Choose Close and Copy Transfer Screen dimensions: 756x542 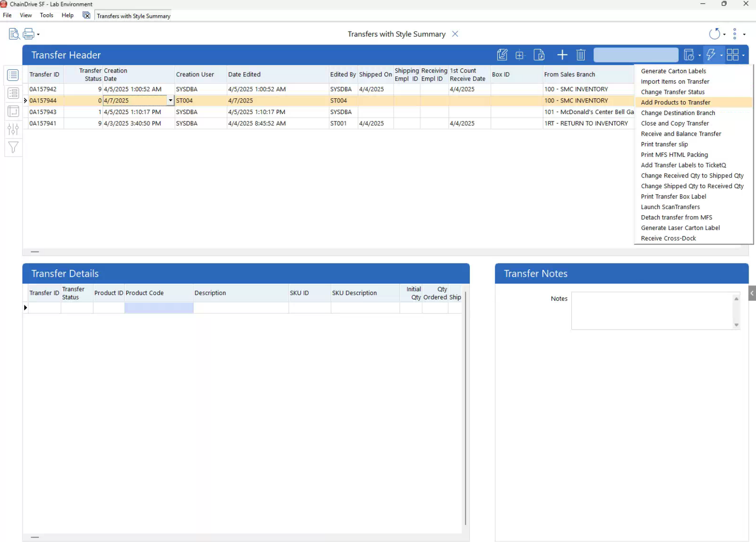pyautogui.click(x=675, y=123)
